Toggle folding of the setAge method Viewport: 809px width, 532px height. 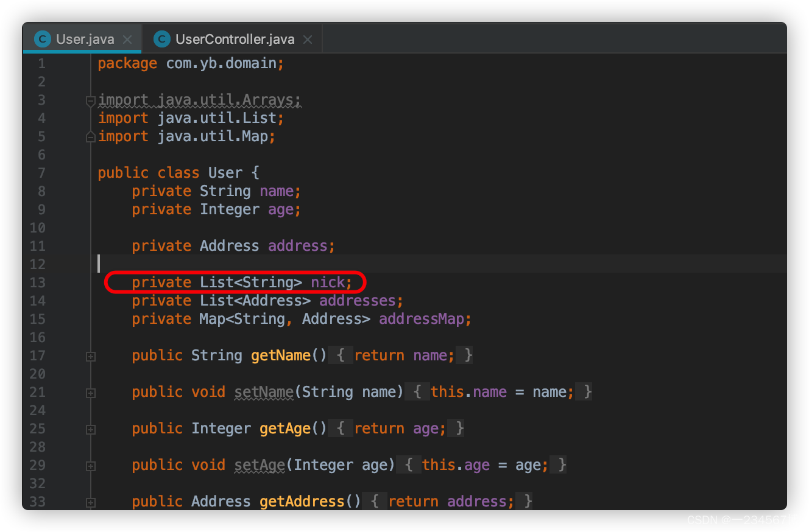(90, 465)
